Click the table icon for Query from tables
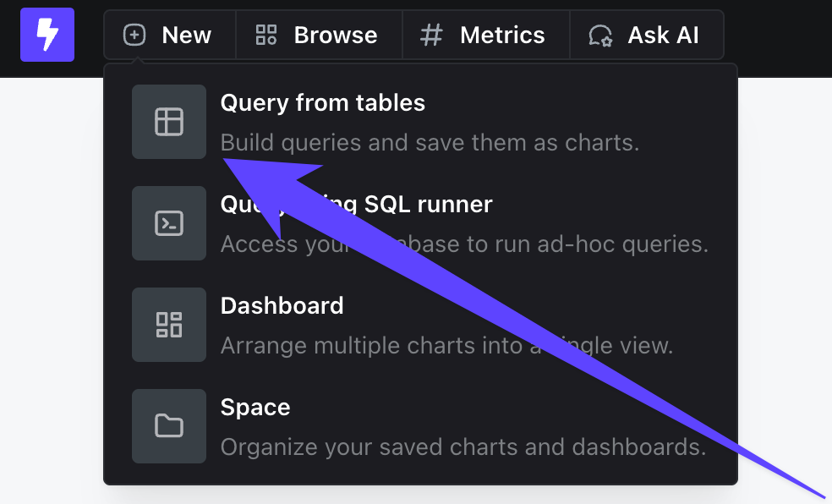832x504 pixels. tap(169, 122)
